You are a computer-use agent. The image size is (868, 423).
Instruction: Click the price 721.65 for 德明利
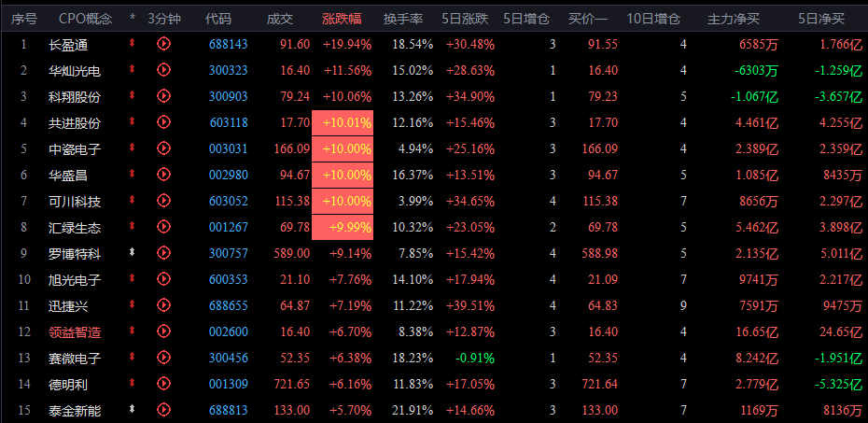292,384
